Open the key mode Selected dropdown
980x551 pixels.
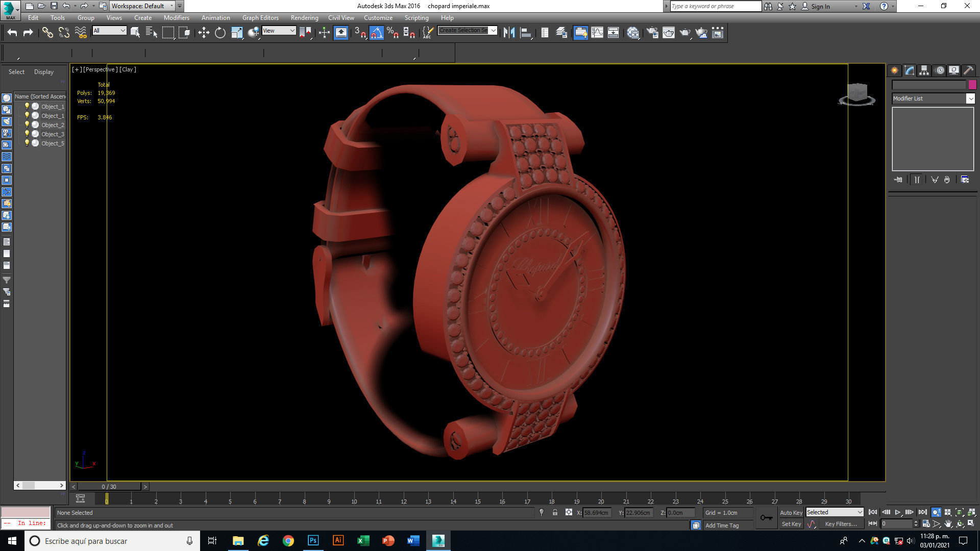coord(835,512)
